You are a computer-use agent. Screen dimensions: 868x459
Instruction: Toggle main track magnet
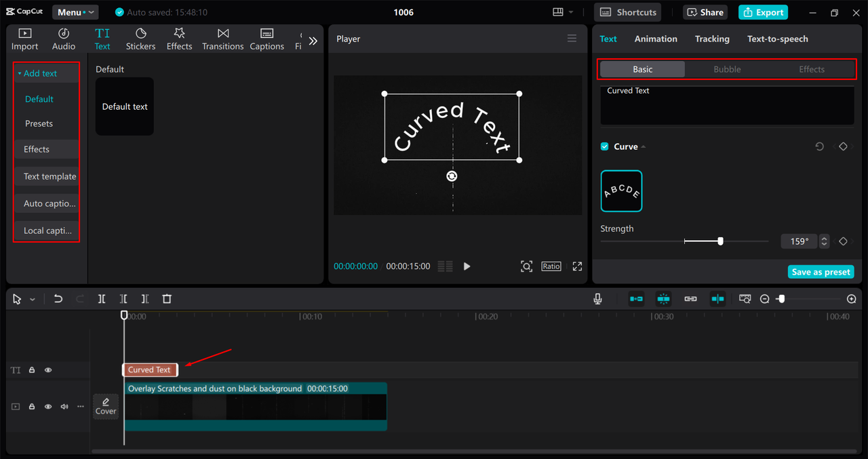[x=636, y=299]
